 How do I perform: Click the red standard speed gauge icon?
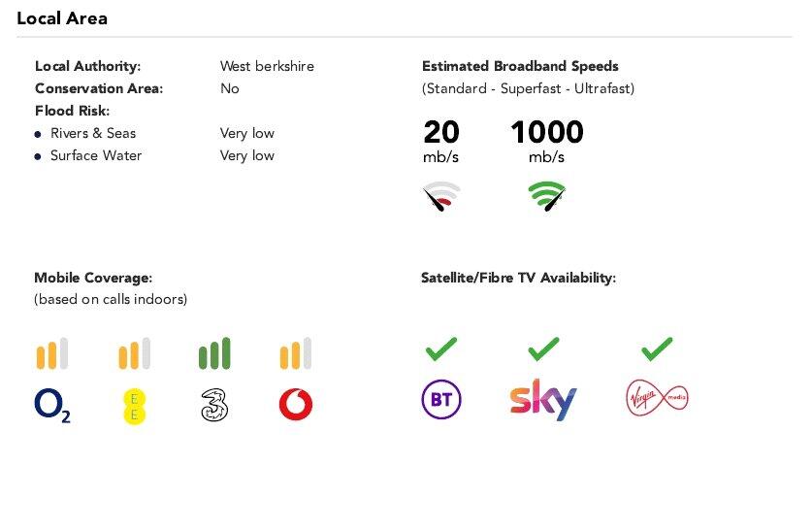[441, 197]
